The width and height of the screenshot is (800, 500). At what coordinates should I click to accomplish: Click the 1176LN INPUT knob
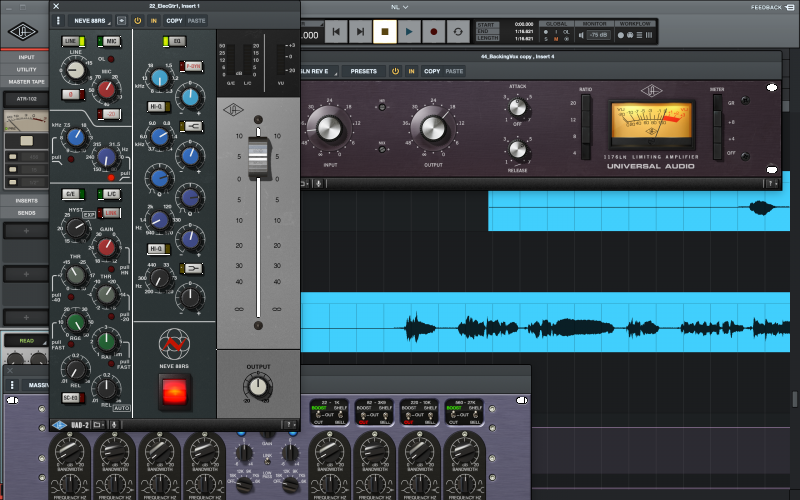coord(329,128)
